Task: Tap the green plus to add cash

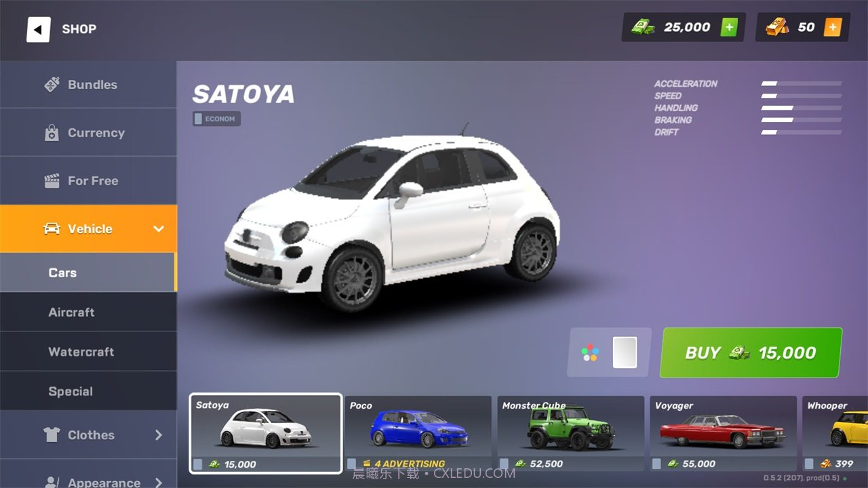Action: point(729,27)
